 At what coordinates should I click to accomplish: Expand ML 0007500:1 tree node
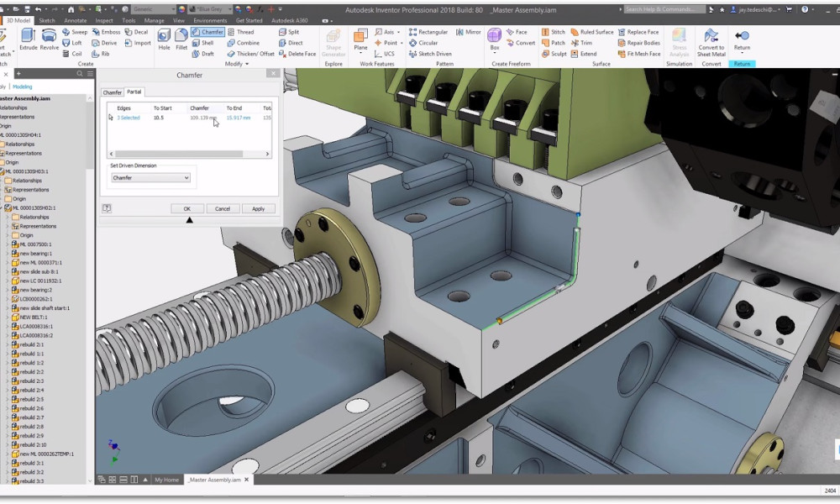tap(7, 244)
